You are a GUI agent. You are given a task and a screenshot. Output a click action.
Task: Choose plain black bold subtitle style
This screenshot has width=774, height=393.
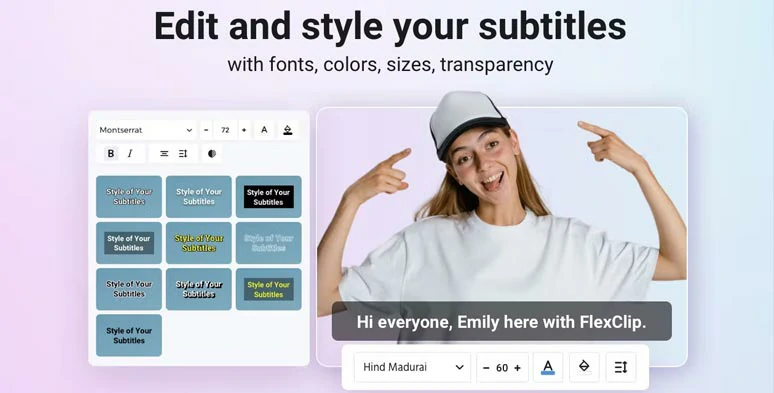(129, 335)
